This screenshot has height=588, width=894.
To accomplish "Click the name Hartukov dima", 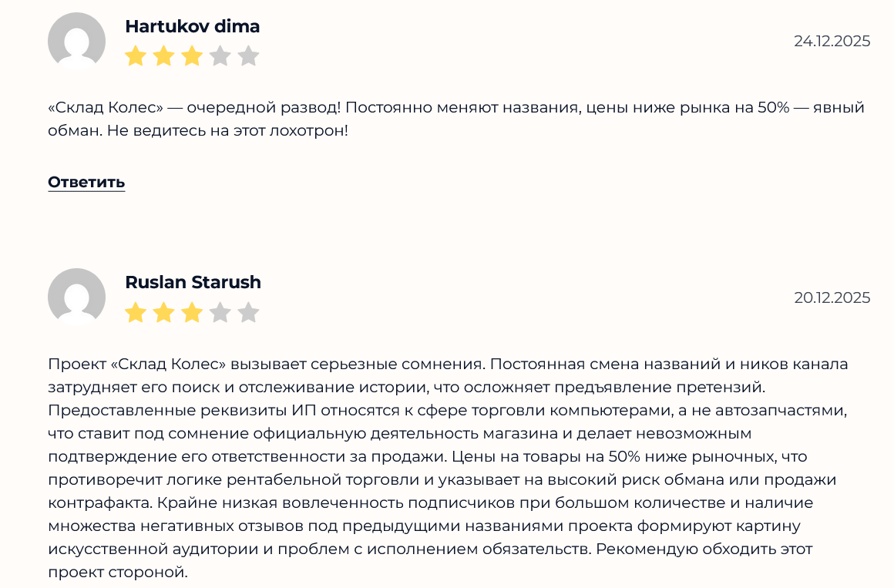I will [192, 25].
